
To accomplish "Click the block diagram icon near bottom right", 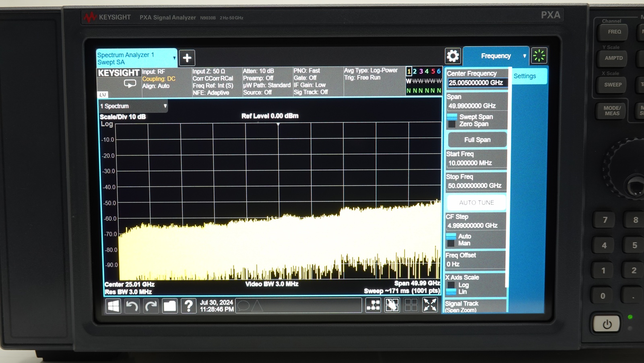I will (373, 305).
